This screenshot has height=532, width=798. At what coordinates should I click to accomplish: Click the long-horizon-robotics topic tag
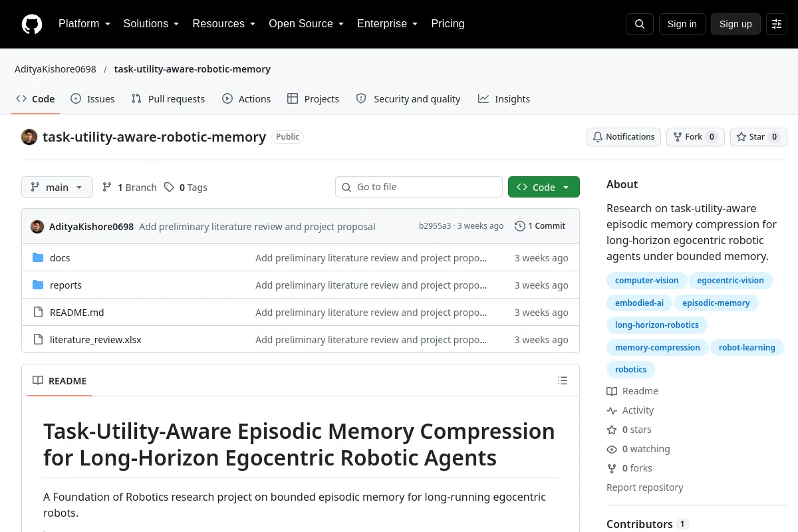click(657, 325)
